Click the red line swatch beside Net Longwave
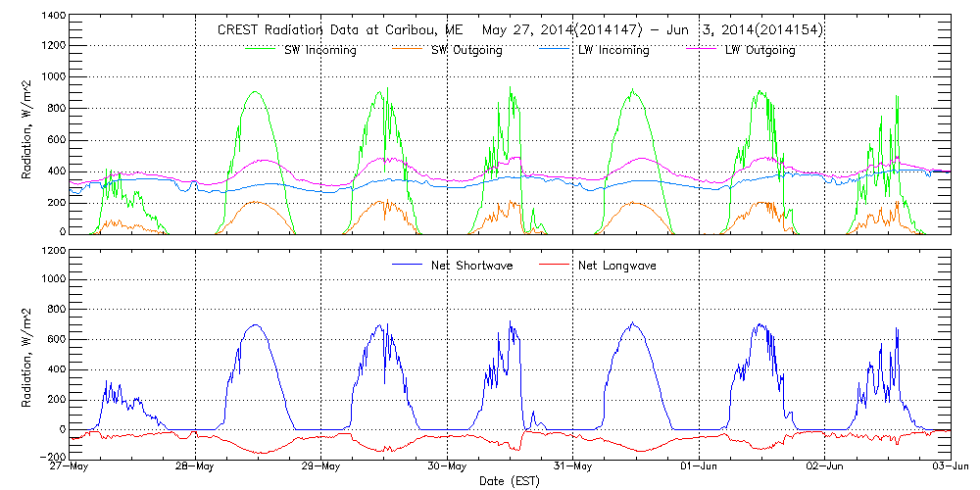The height and width of the screenshot is (490, 980). tap(555, 265)
